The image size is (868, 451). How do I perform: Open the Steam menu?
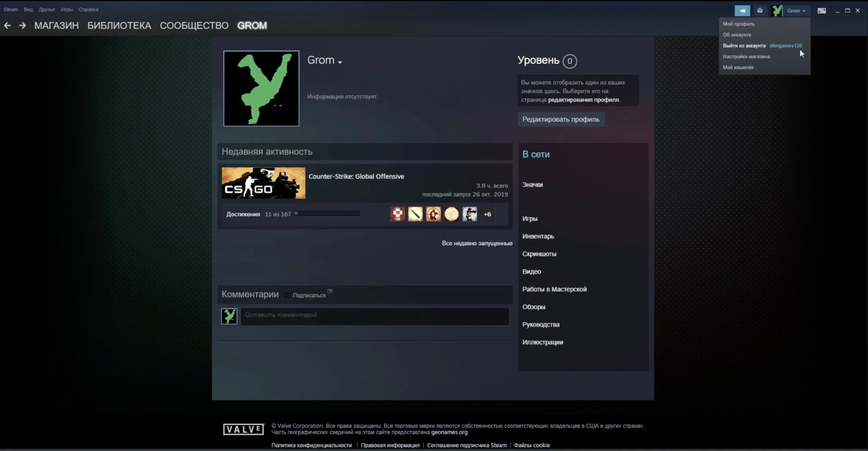[11, 9]
